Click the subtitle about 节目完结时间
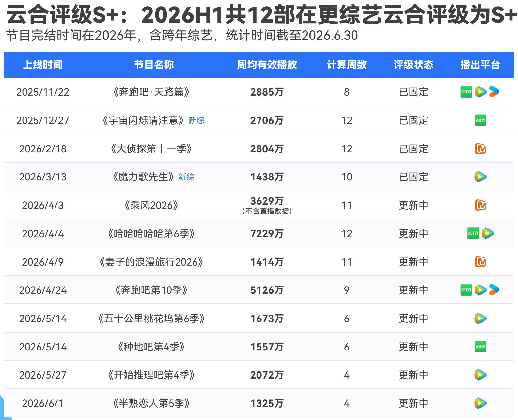The width and height of the screenshot is (518, 420). click(182, 36)
